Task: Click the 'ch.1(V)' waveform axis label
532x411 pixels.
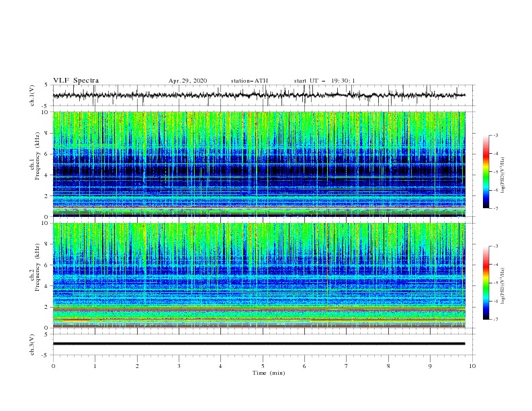Action: point(32,95)
